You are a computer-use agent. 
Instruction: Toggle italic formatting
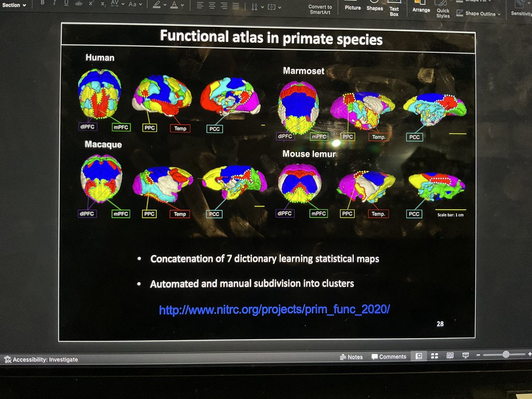[55, 3]
